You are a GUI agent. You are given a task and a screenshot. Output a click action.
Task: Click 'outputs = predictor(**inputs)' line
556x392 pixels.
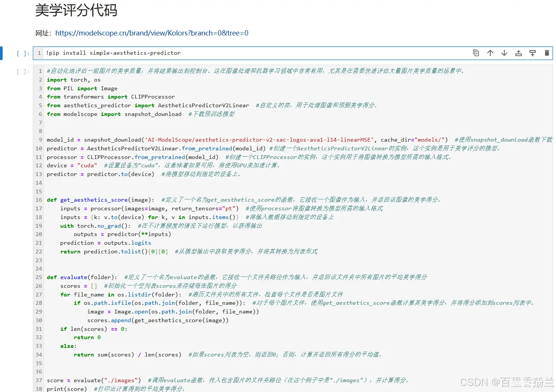[122, 234]
